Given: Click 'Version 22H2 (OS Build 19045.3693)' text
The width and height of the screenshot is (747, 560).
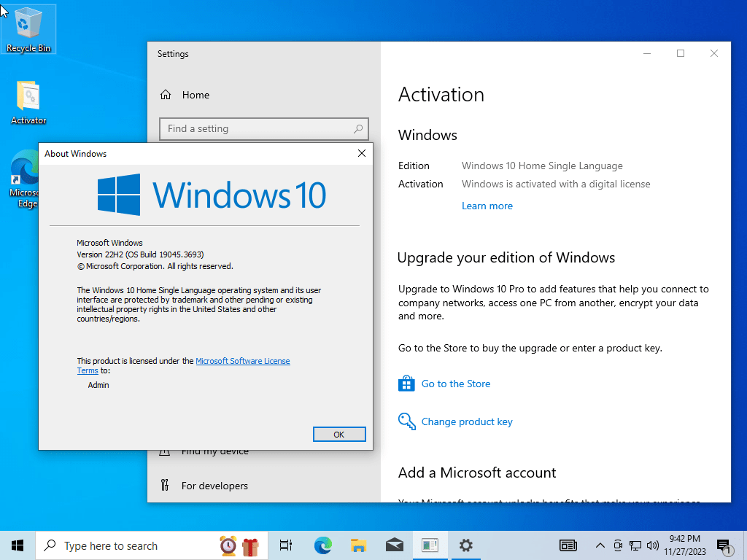Looking at the screenshot, I should [140, 254].
